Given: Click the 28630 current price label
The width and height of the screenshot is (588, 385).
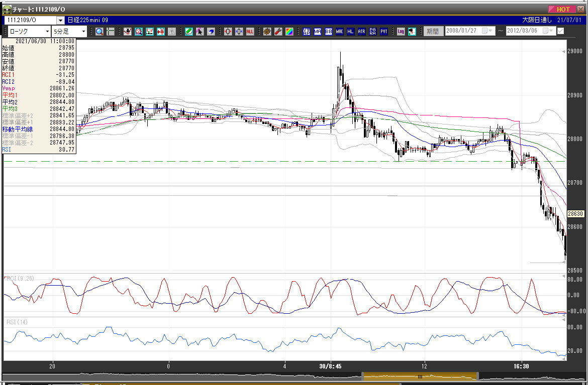Looking at the screenshot, I should coord(575,214).
